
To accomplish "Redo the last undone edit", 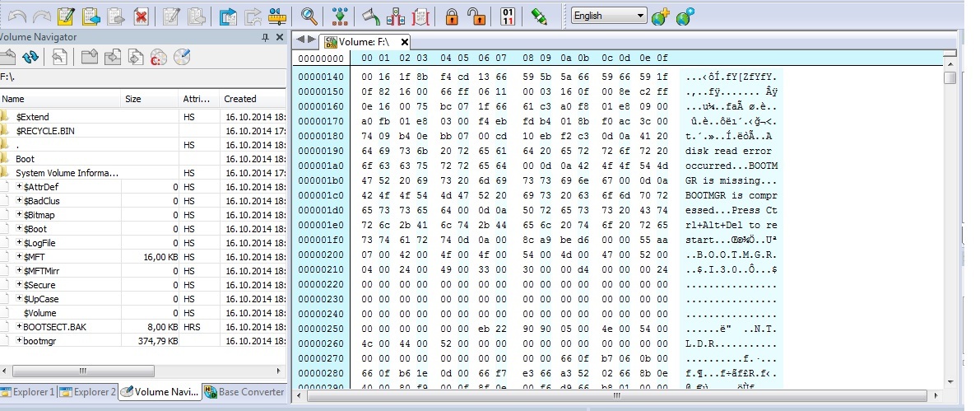I will (x=42, y=16).
